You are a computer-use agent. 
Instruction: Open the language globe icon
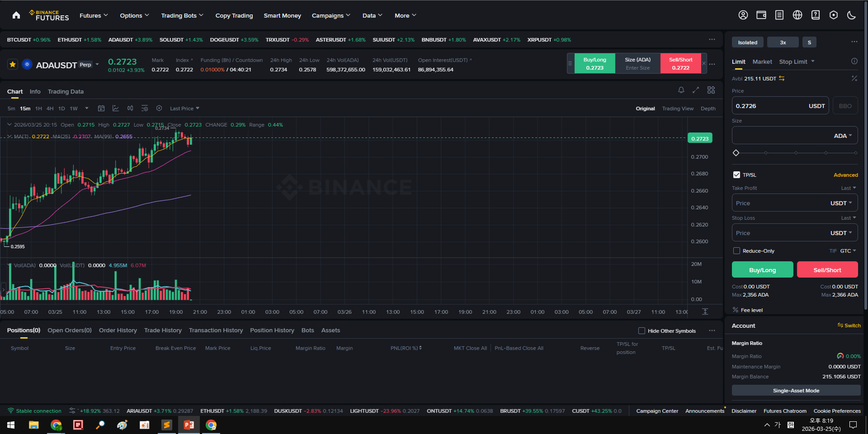(x=797, y=15)
